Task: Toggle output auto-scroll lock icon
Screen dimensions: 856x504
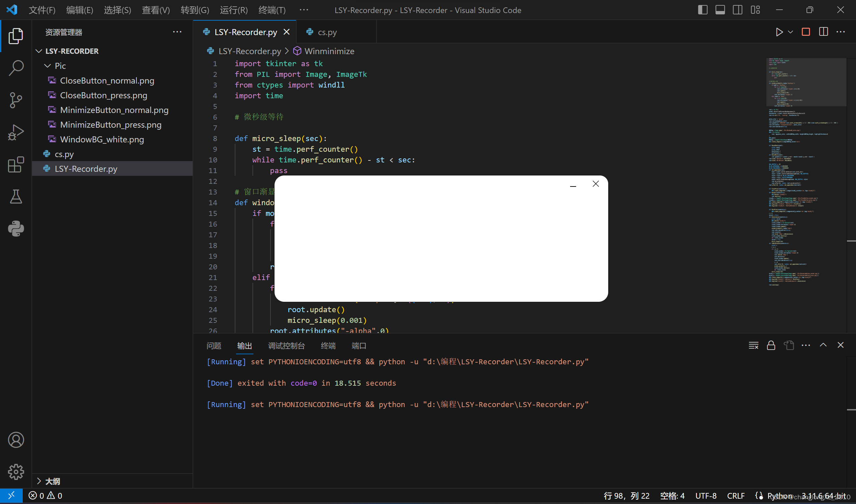Action: 771,345
